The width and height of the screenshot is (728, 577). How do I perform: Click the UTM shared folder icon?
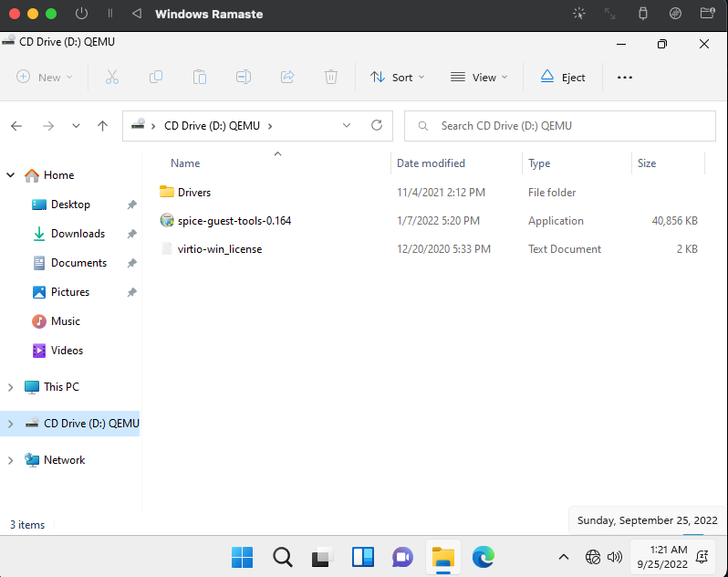point(708,13)
